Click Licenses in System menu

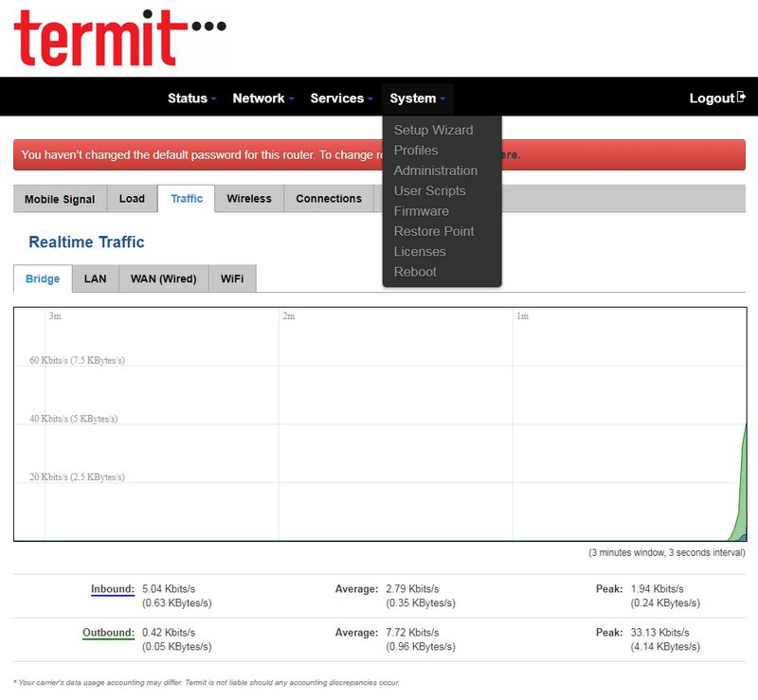[x=419, y=251]
